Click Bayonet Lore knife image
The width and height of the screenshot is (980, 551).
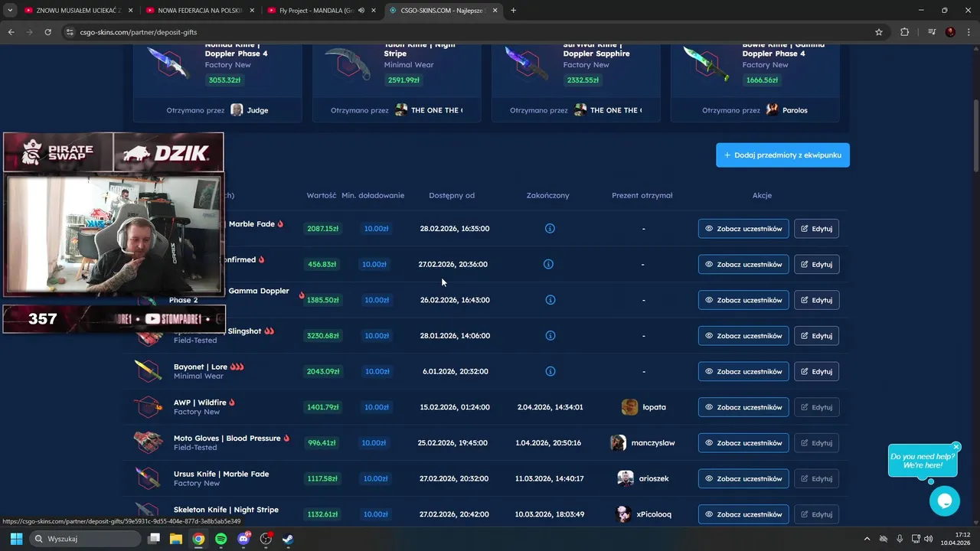(x=148, y=371)
